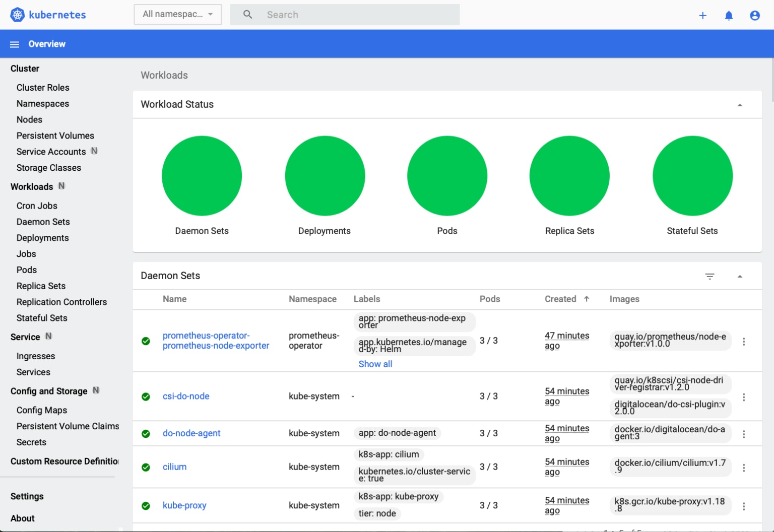The image size is (774, 532).
Task: Sort the Daemon Sets table by Created
Action: tap(560, 299)
